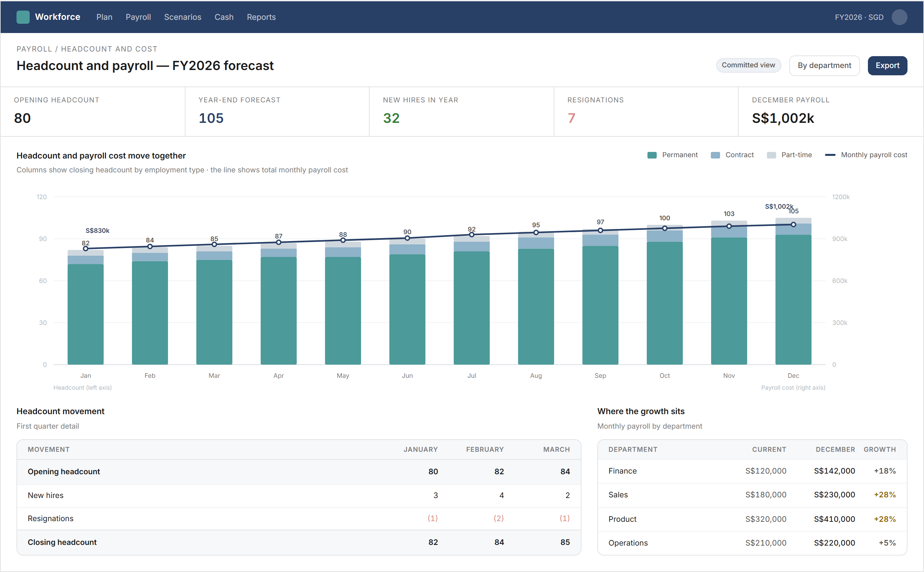Click the MOVEMENT column header
The height and width of the screenshot is (572, 924).
click(49, 449)
